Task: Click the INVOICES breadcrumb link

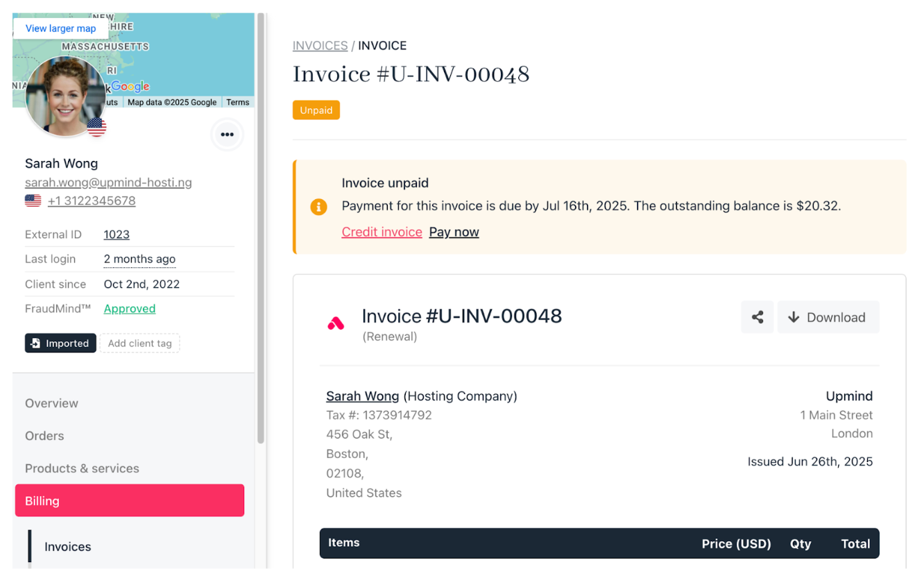Action: (320, 46)
